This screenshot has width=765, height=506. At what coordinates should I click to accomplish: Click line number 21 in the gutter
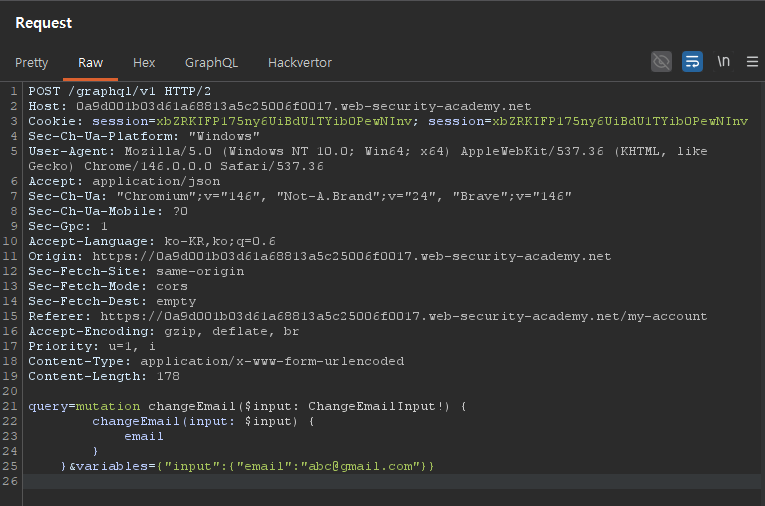click(x=12, y=406)
